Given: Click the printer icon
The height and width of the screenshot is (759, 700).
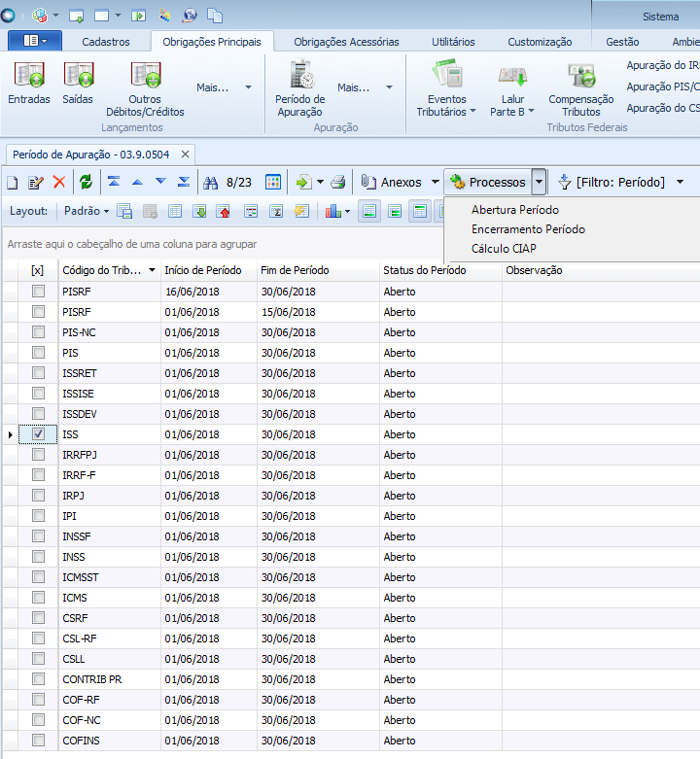Looking at the screenshot, I should tap(338, 183).
